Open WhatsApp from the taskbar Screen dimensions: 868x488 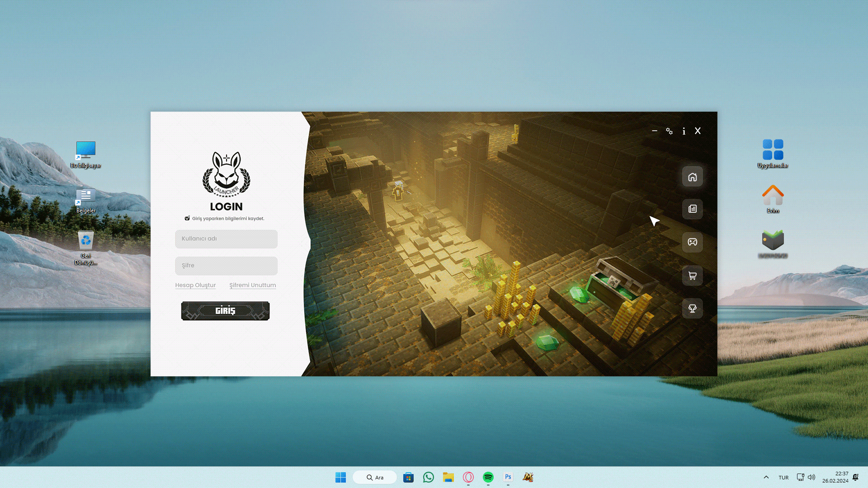pyautogui.click(x=428, y=477)
